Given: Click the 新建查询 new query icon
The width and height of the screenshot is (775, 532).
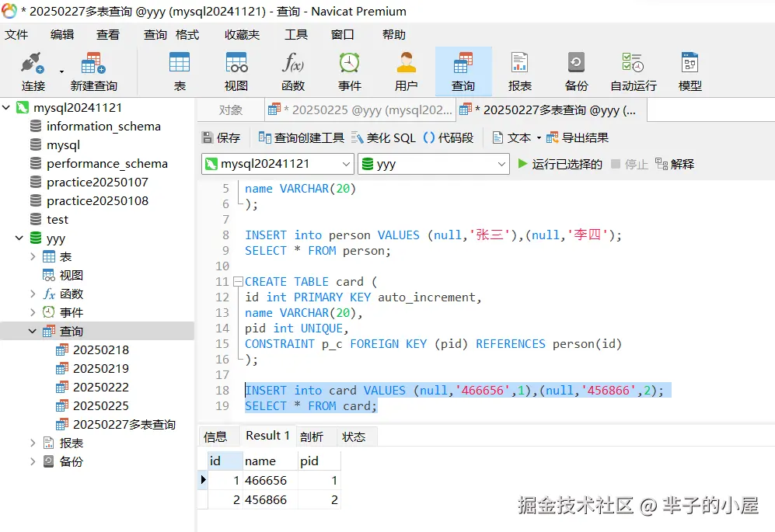Looking at the screenshot, I should [x=93, y=72].
